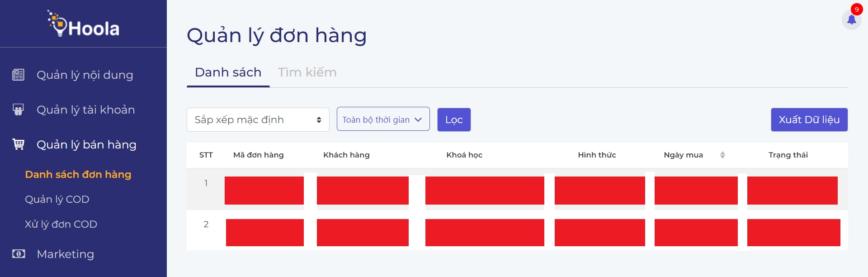Click the Xuất Dữ liệu button

tap(809, 120)
